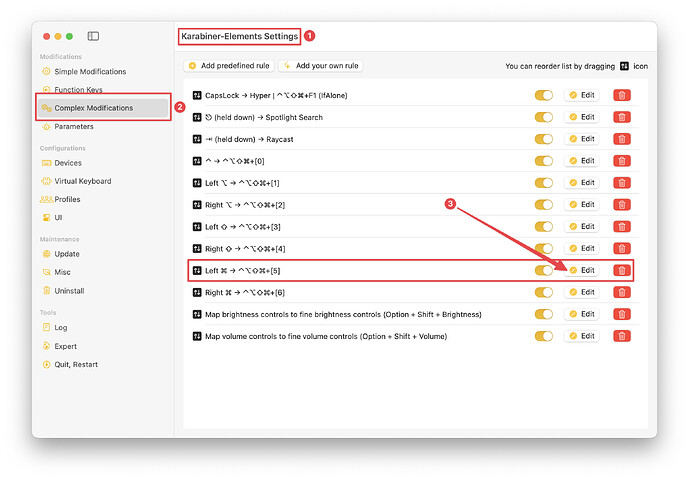Edit the fine volume controls rule
689x480 pixels.
[582, 336]
